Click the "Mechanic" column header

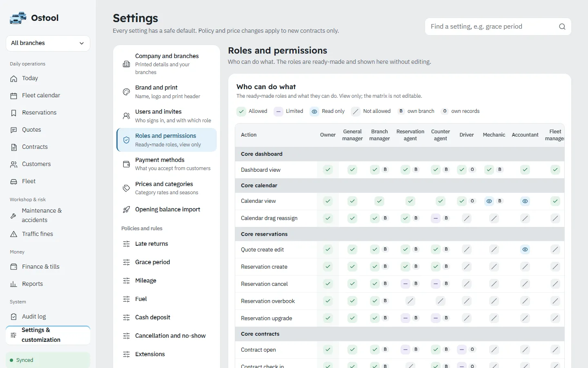[x=494, y=135]
